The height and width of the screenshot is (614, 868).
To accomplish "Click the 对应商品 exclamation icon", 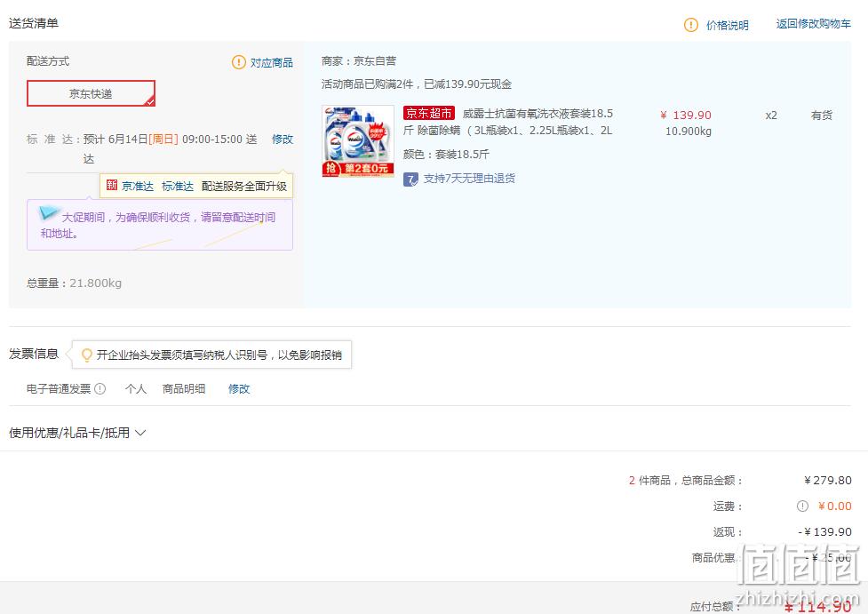I will click(239, 62).
